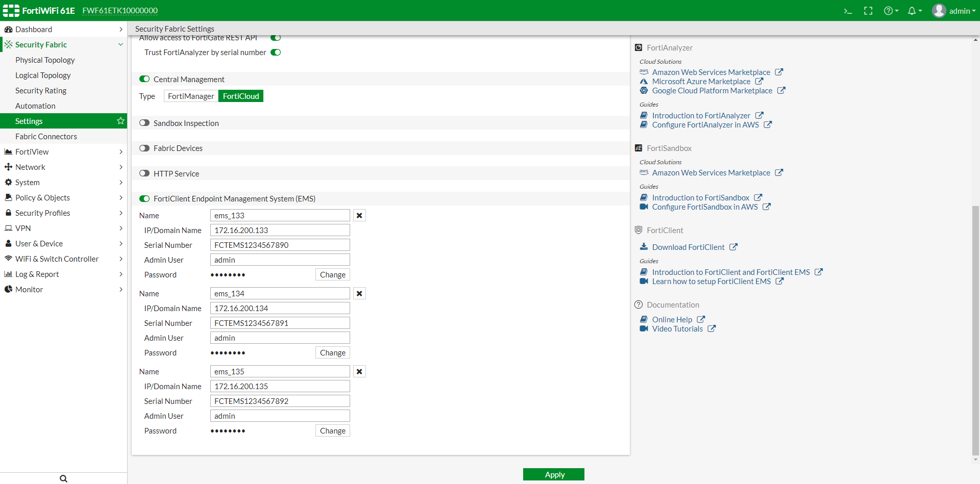Open the notifications bell
Image resolution: width=980 pixels, height=484 pixels.
[915, 11]
